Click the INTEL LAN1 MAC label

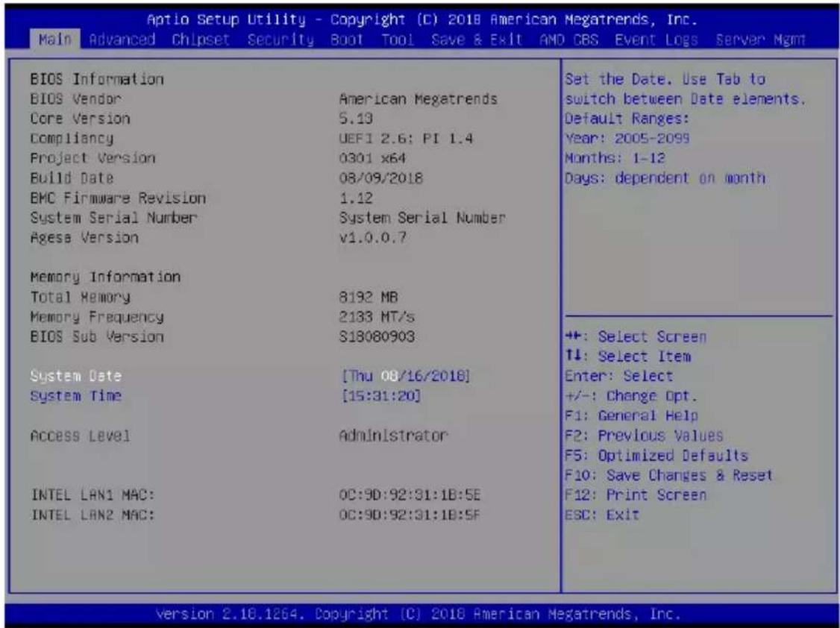pos(93,494)
